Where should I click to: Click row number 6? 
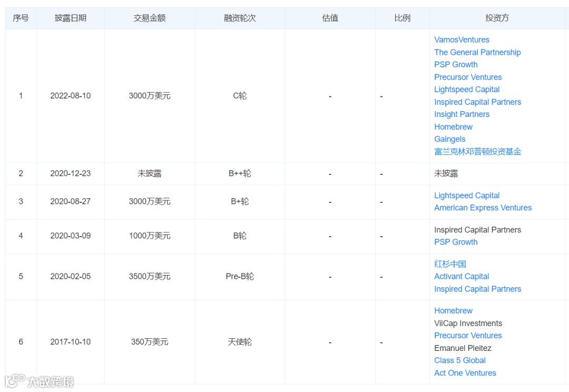click(x=21, y=342)
